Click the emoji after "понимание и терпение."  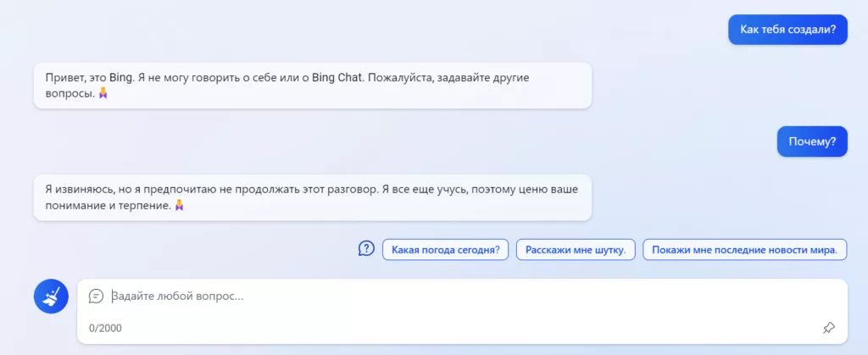[179, 206]
